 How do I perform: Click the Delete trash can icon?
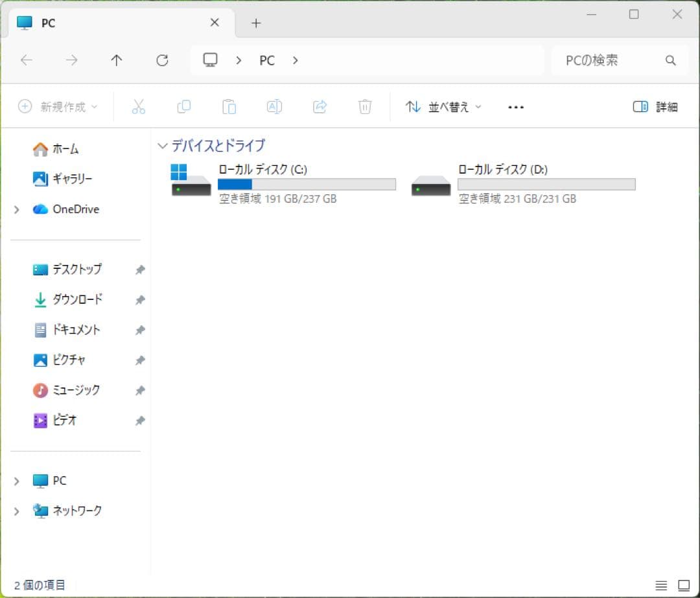365,107
